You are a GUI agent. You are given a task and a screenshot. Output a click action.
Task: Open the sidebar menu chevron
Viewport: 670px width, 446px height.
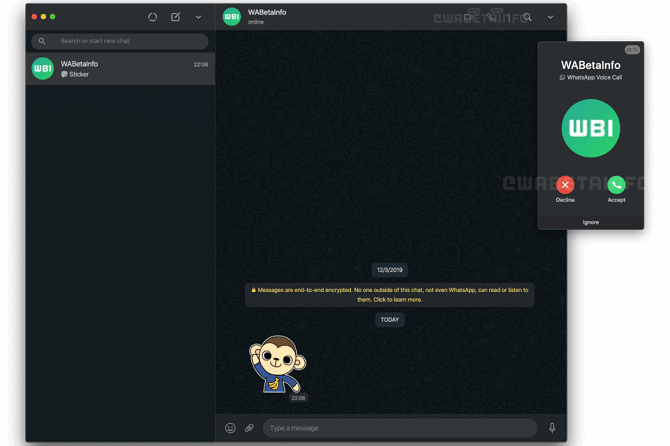click(x=198, y=17)
